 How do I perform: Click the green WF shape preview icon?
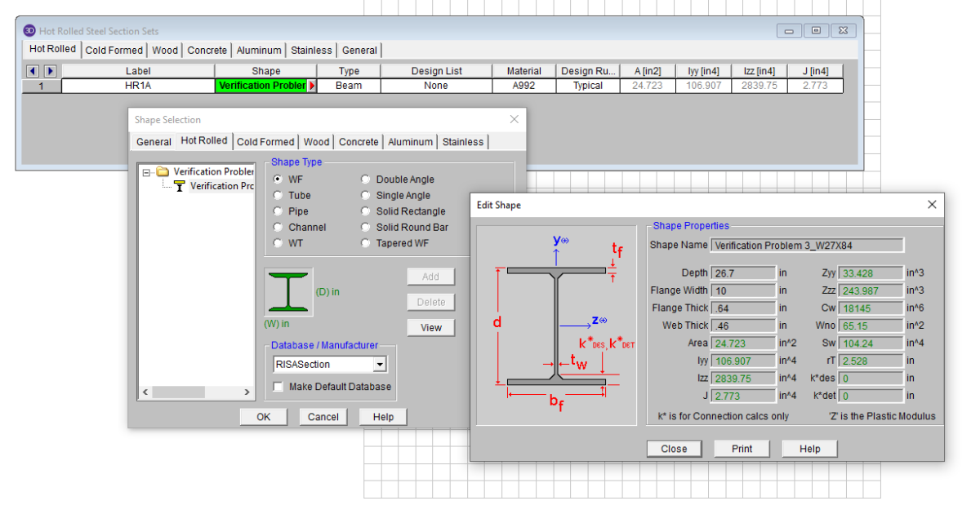click(x=288, y=292)
